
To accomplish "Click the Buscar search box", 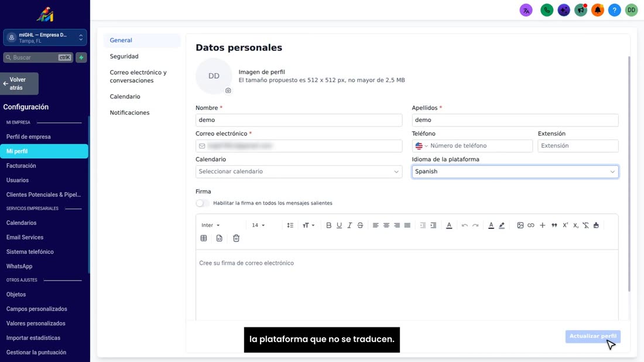I will (38, 57).
